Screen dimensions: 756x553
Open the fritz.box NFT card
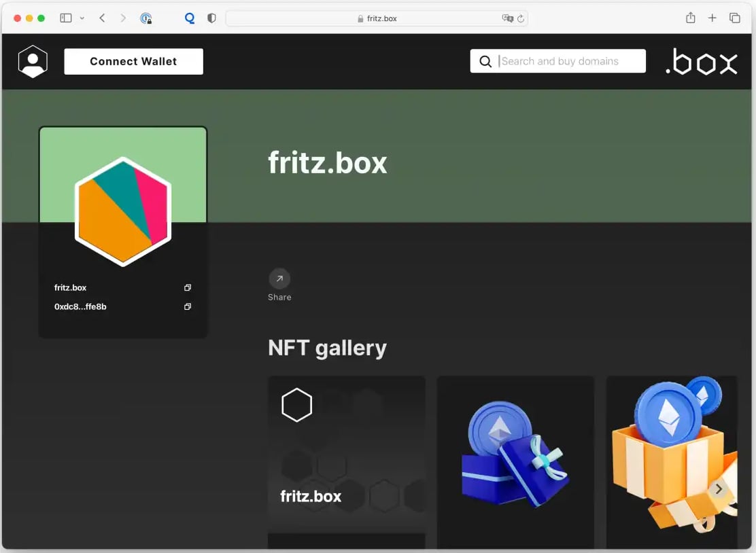[x=347, y=455]
